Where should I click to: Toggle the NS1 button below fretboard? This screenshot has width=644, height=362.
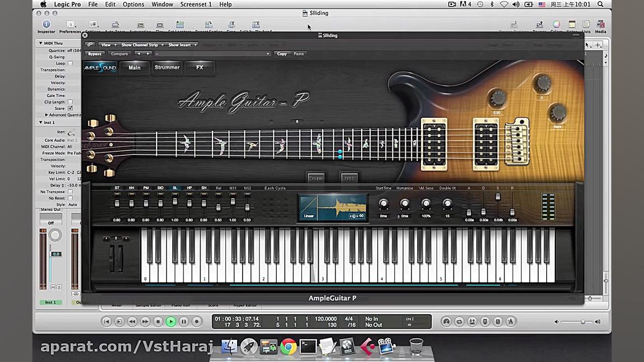[349, 178]
